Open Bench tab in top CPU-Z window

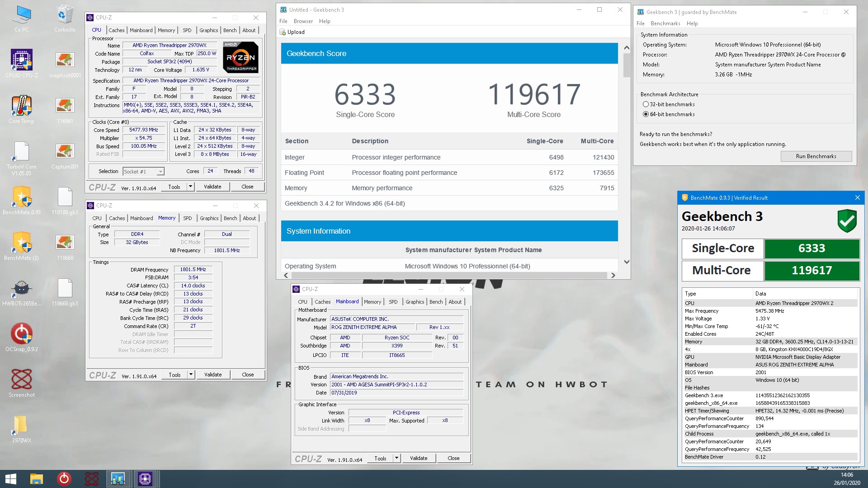pos(230,30)
